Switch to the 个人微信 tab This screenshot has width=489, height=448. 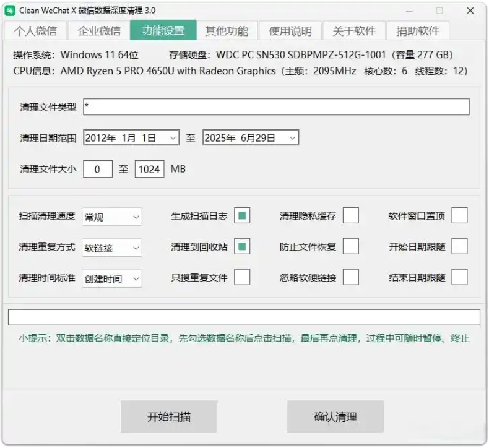35,31
